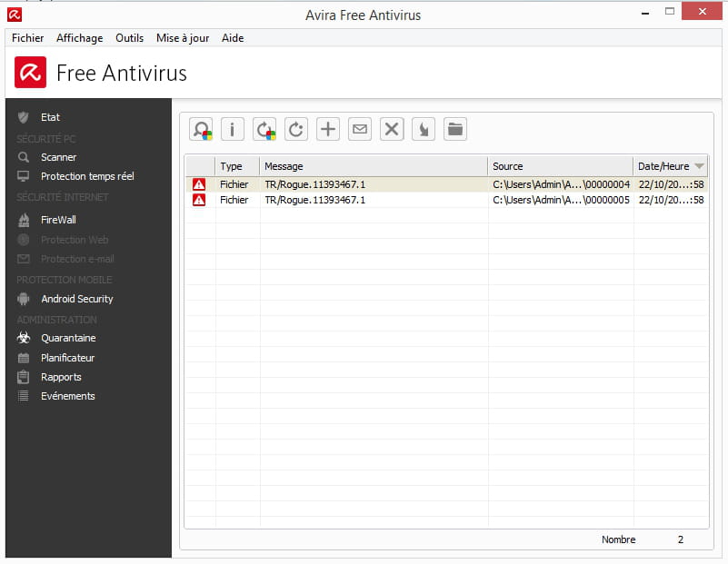
Task: Open Android Security
Action: [76, 299]
